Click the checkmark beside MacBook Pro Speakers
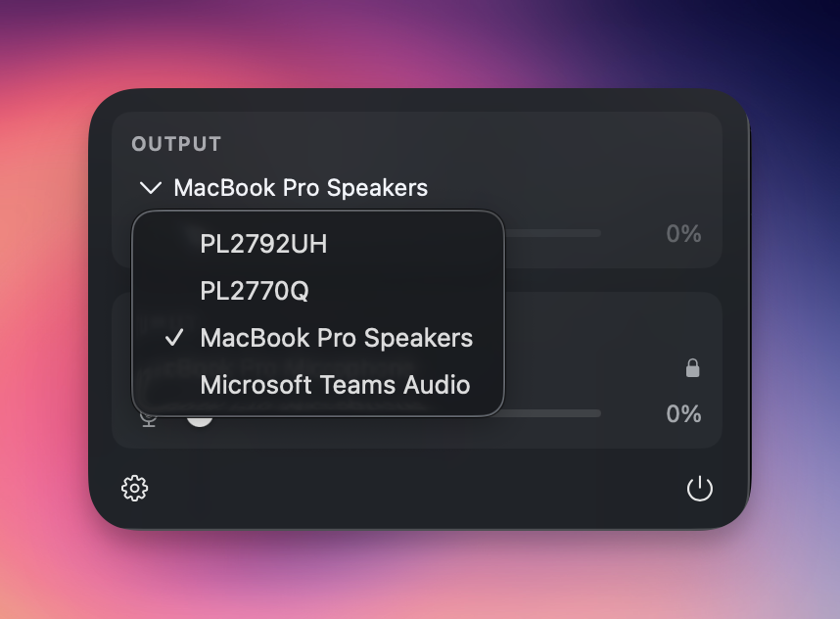This screenshot has width=840, height=619. (x=173, y=338)
